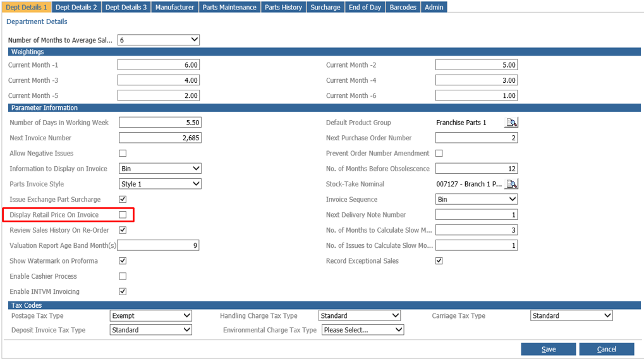The height and width of the screenshot is (359, 644).
Task: Click the Department Details heading
Action: pos(37,21)
